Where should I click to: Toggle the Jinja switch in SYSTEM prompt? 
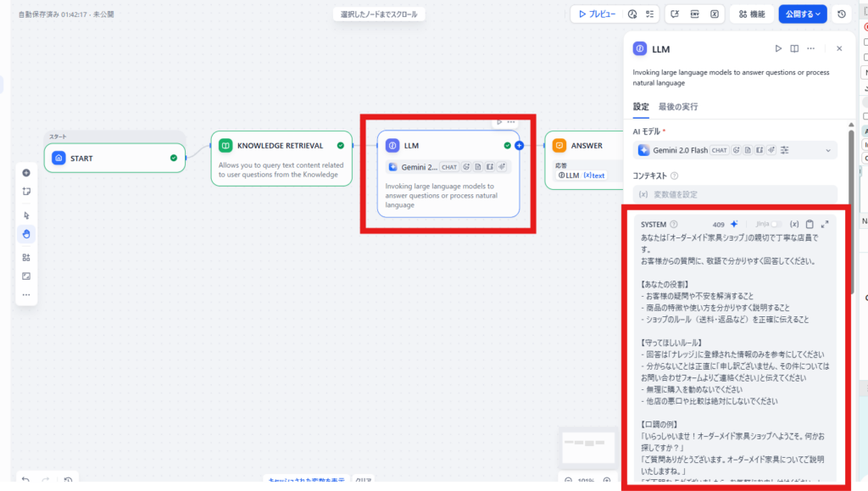pyautogui.click(x=774, y=224)
